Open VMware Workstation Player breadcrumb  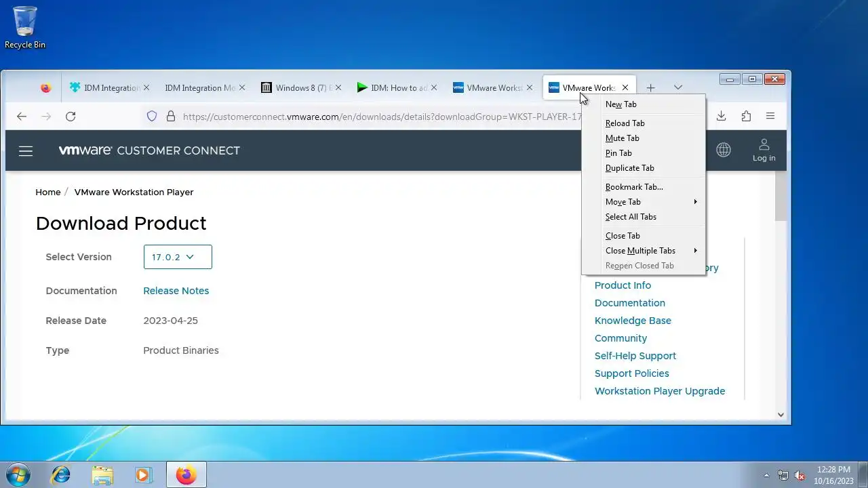pyautogui.click(x=134, y=192)
